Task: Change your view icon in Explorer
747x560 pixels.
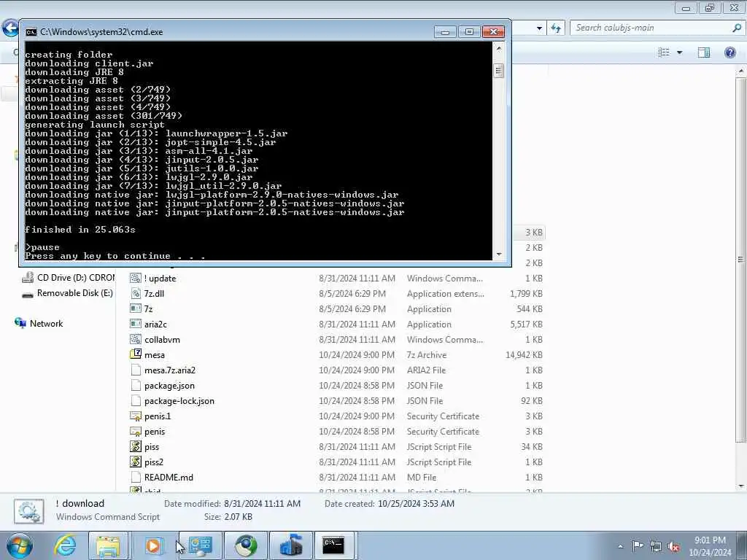Action: click(664, 52)
